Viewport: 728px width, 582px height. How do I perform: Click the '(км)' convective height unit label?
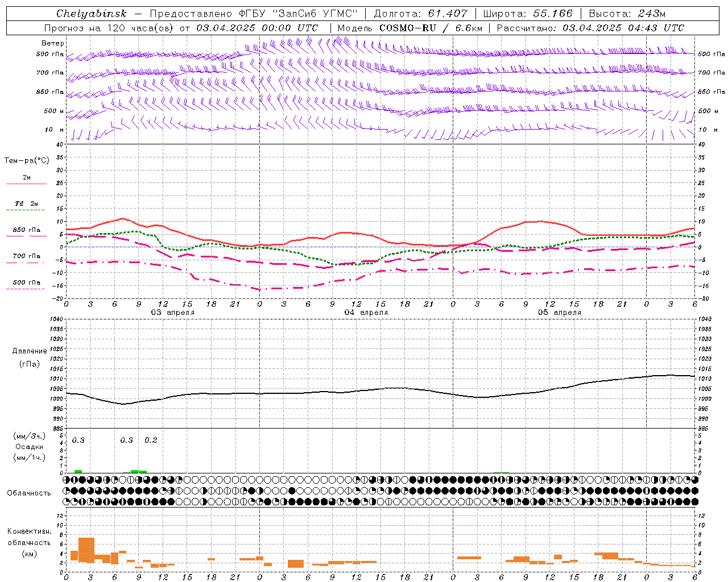coord(30,554)
